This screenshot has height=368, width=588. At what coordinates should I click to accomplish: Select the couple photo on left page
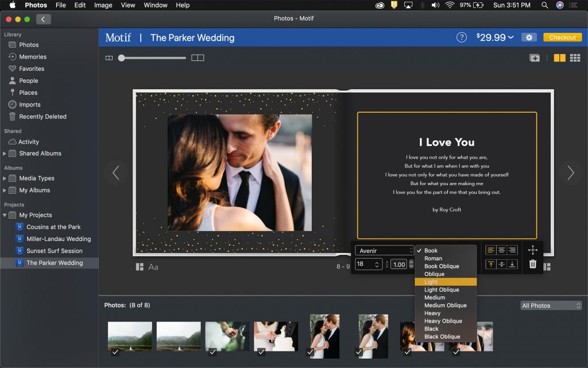[x=239, y=172]
